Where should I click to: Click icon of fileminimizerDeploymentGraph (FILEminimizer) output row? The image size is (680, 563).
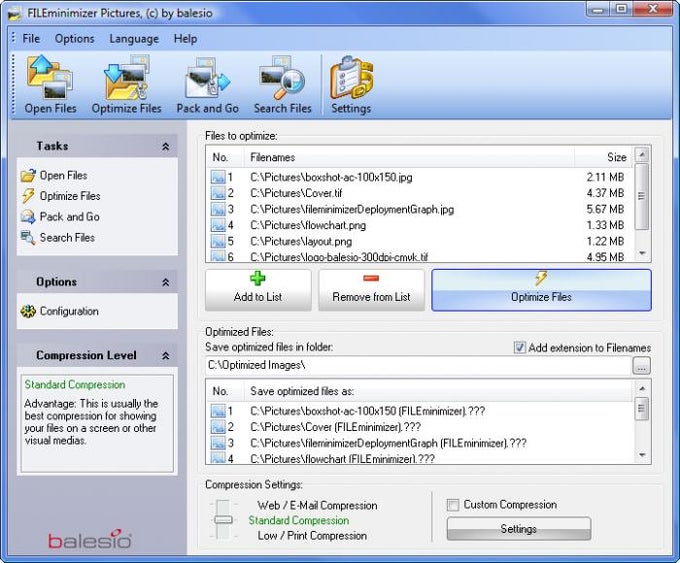(218, 443)
